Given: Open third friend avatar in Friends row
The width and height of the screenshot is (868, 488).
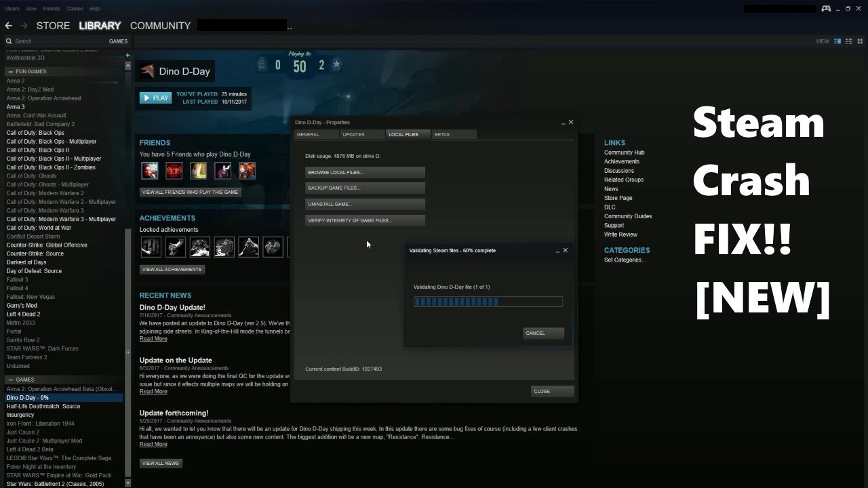Looking at the screenshot, I should point(198,170).
